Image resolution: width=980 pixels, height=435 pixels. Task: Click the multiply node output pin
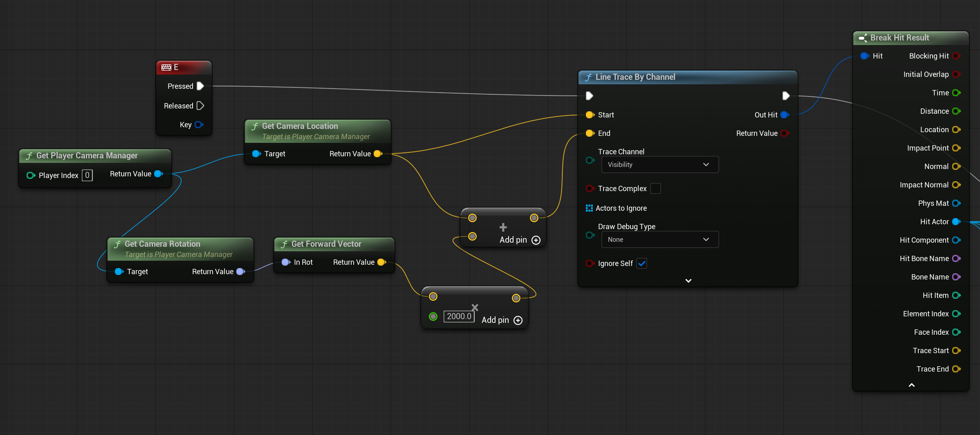(516, 298)
